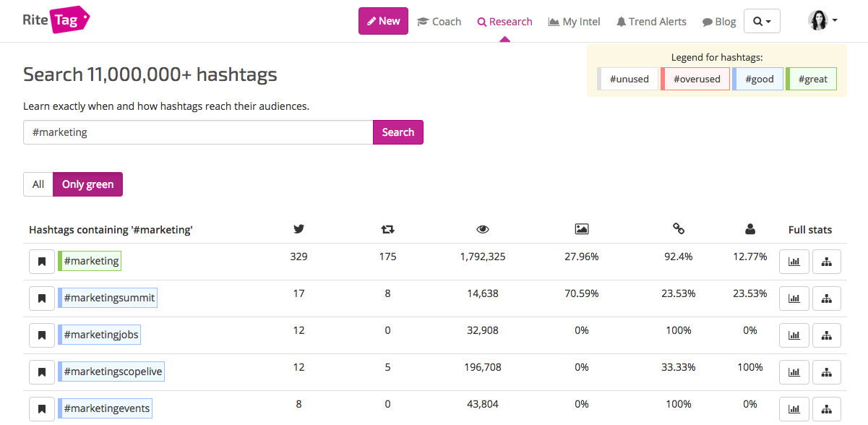Open full stats bar chart for #marketing
This screenshot has width=868, height=425.
[x=794, y=262]
